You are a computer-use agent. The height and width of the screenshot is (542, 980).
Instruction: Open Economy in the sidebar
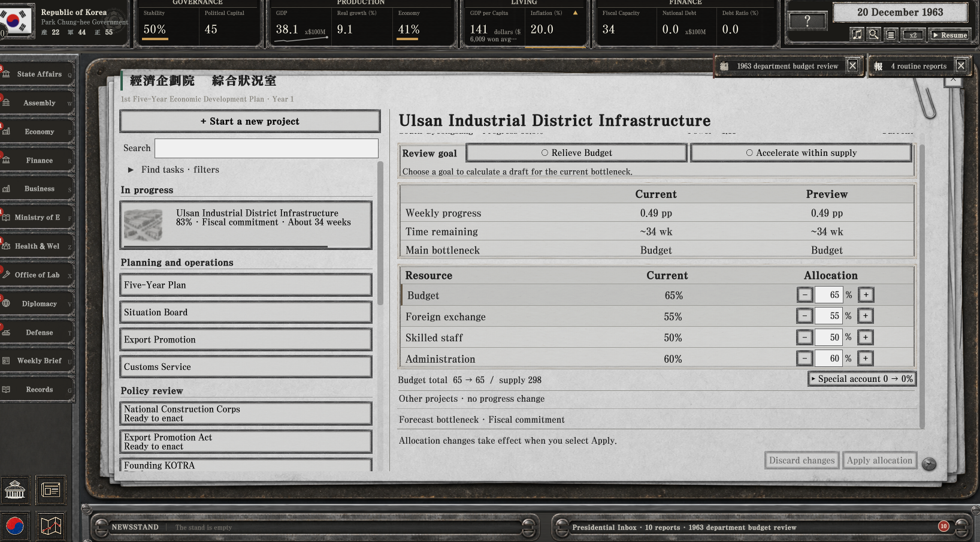coord(38,131)
